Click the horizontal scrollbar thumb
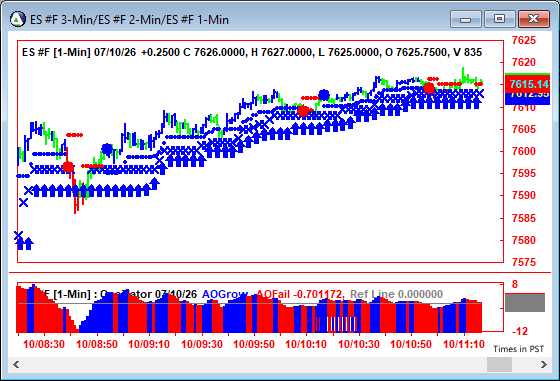This screenshot has height=381, width=560. [499, 365]
